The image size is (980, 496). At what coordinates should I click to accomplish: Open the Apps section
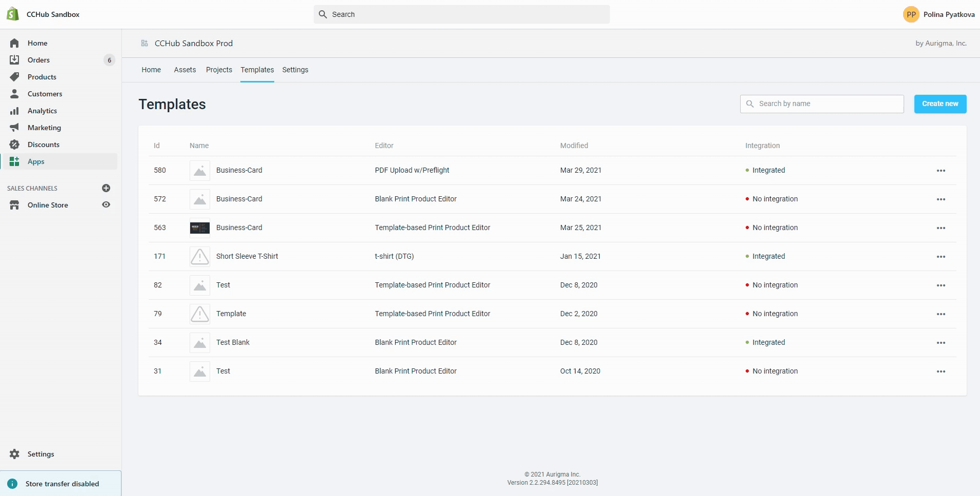point(35,161)
